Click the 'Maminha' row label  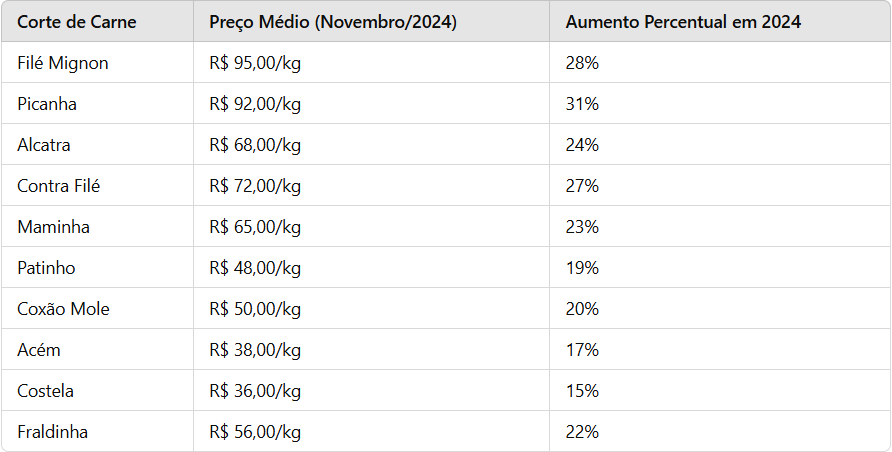(53, 227)
